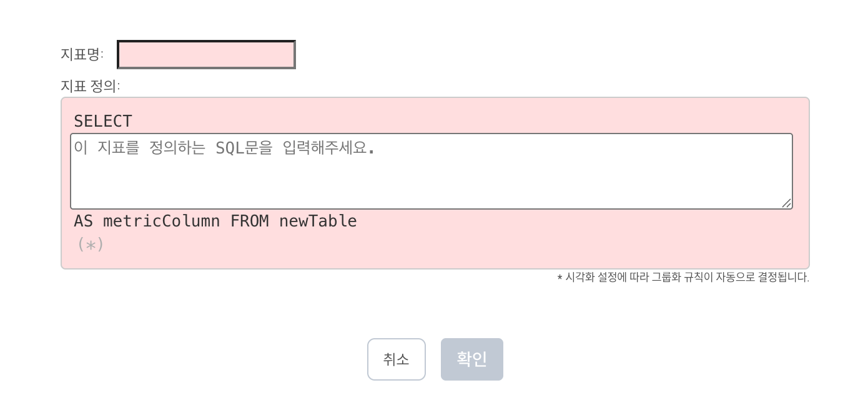Click the 지표명 text input field
Screen dimensions: 868x418
pos(206,55)
